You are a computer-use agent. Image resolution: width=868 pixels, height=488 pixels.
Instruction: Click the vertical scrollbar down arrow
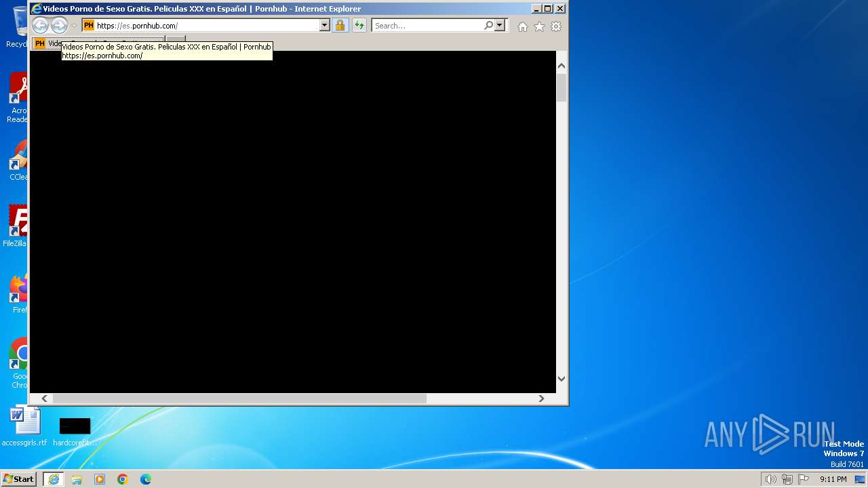point(561,379)
